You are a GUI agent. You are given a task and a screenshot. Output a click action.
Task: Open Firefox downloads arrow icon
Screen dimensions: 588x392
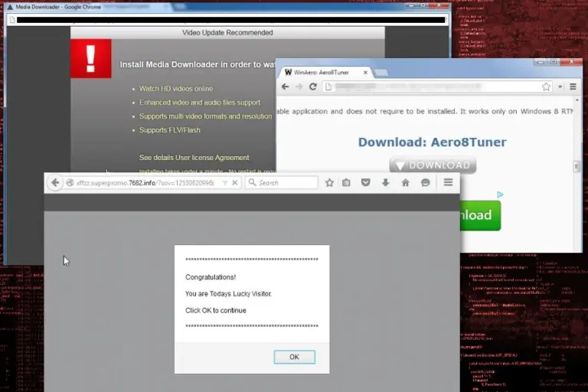(386, 183)
